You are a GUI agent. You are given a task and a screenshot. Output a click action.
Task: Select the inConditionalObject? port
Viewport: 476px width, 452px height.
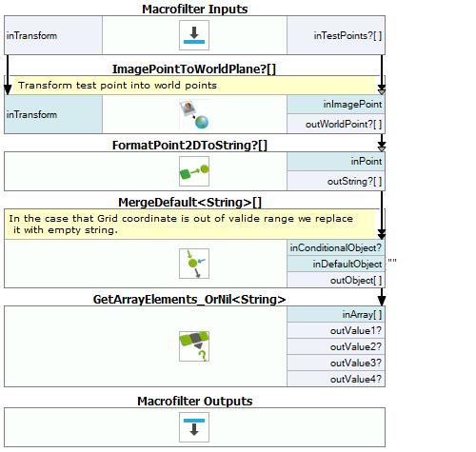[336, 247]
